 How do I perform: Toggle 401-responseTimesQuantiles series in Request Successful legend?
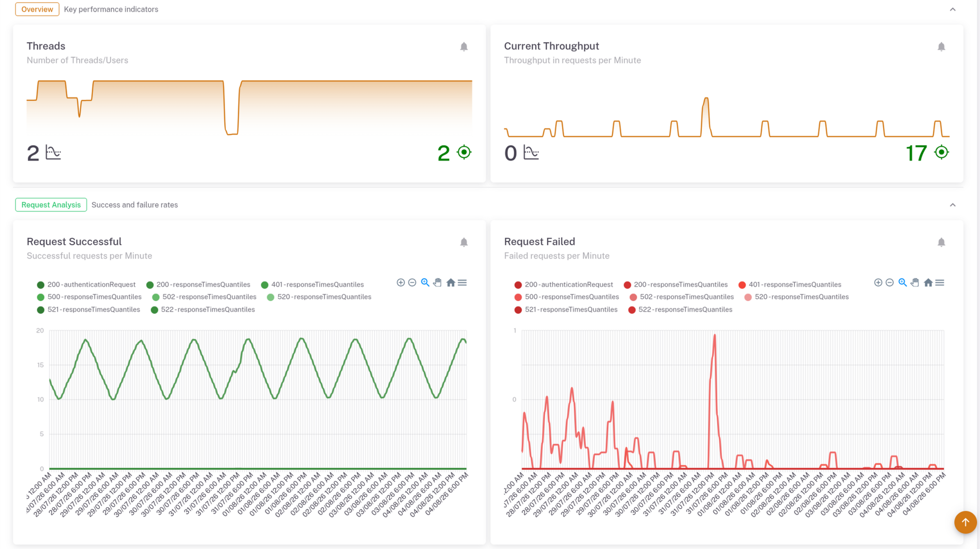[x=312, y=284]
